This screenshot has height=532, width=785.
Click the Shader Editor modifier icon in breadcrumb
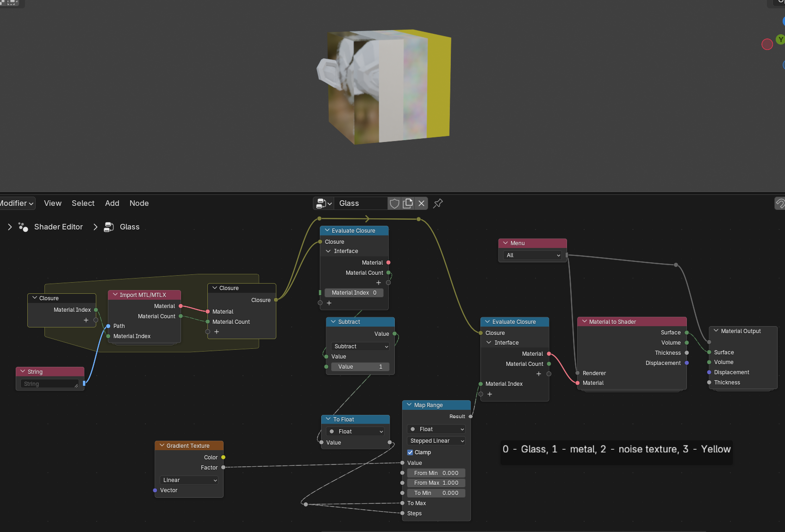(23, 227)
